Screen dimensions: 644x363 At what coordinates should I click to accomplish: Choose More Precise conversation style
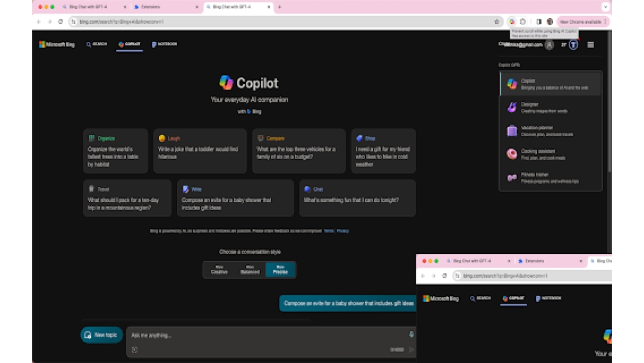pyautogui.click(x=280, y=270)
